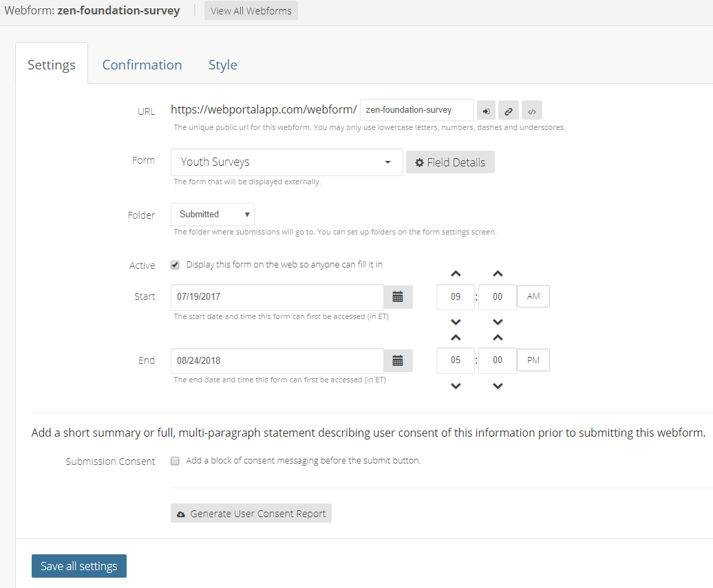Click Save all settings

(x=78, y=565)
